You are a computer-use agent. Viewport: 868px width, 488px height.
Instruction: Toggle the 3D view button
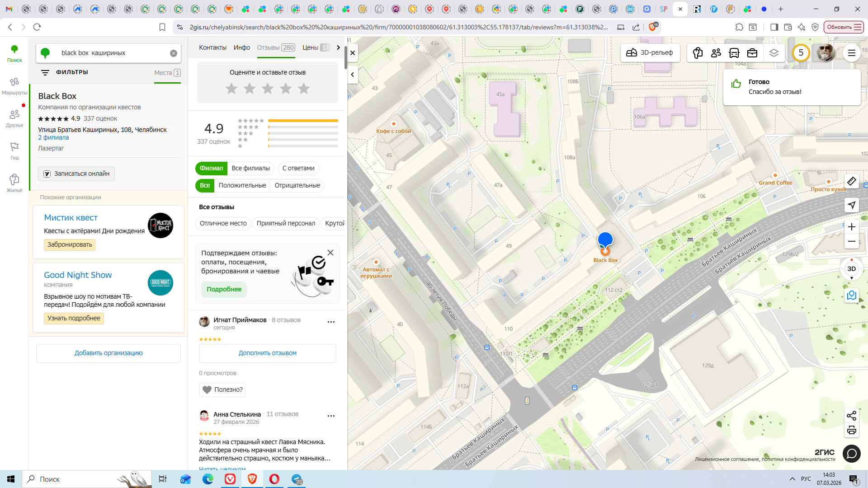point(851,269)
